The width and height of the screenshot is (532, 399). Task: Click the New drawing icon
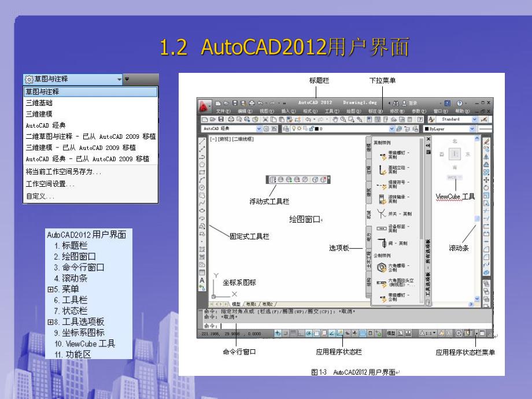point(204,118)
